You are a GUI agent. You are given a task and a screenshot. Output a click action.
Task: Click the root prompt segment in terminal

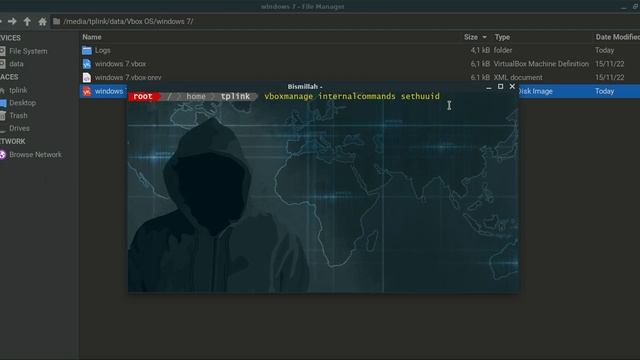143,96
